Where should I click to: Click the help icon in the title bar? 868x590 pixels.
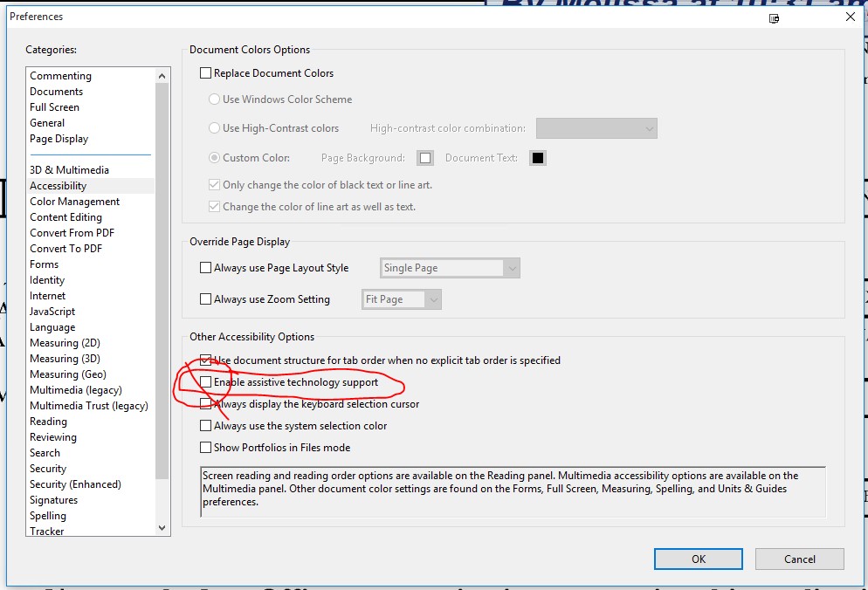[x=774, y=17]
